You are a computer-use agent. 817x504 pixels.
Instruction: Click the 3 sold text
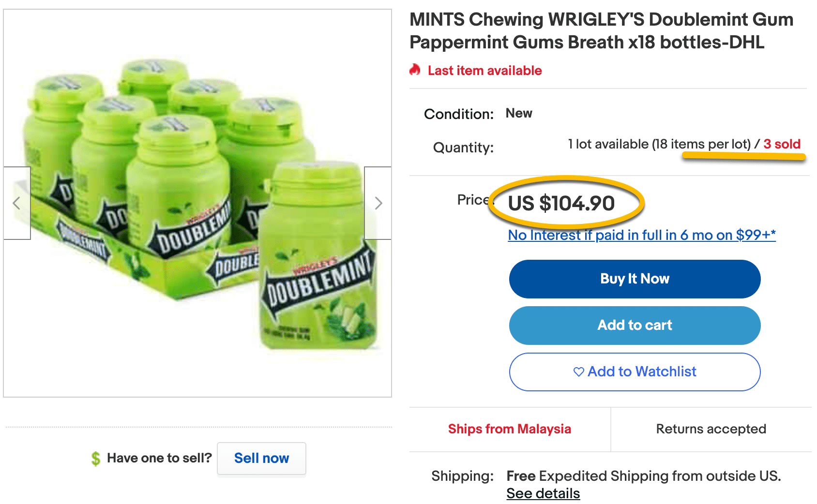pos(782,144)
